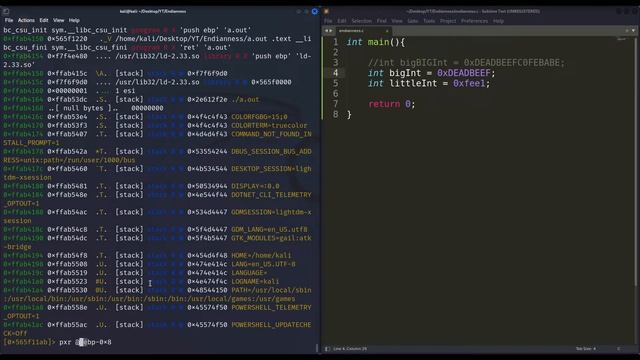Click the bigInt variable name on line 4
Image resolution: width=640 pixels, height=360 pixels.
coord(405,73)
